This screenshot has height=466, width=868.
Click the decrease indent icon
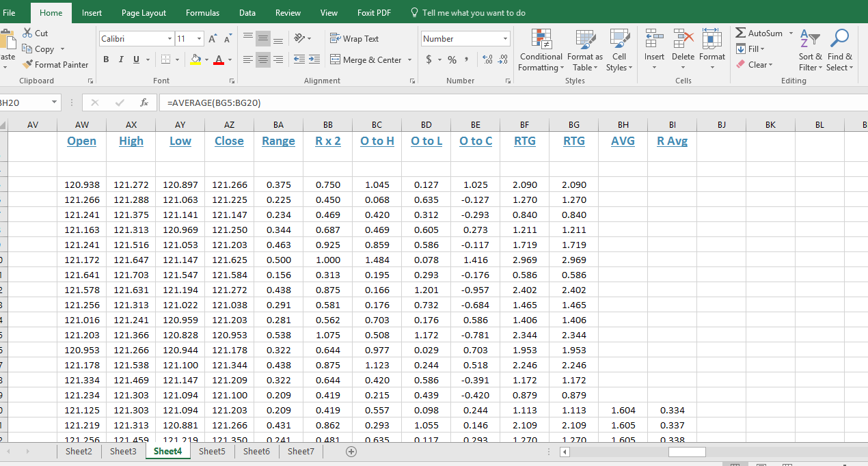[x=299, y=60]
